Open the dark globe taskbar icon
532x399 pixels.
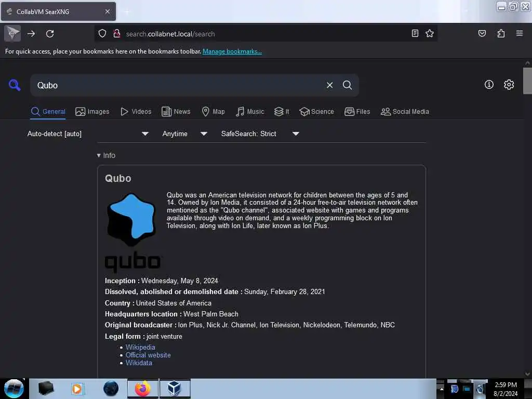[111, 389]
